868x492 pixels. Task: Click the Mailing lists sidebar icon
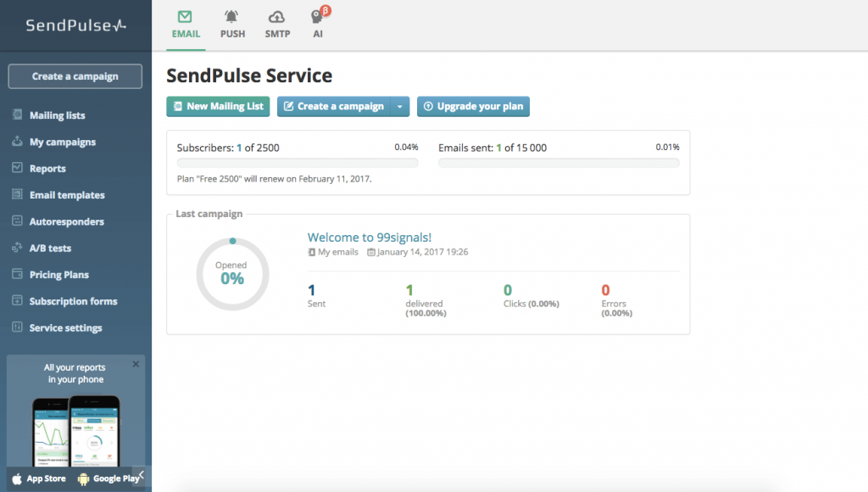point(17,115)
